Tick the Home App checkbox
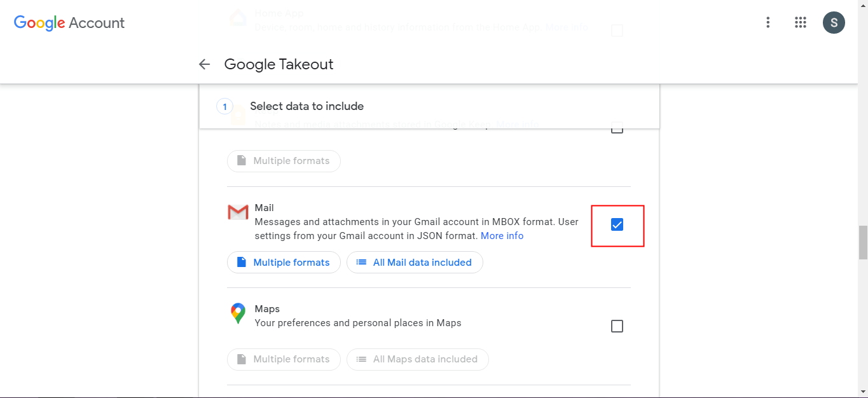Screen dimensions: 868x398 point(617,31)
